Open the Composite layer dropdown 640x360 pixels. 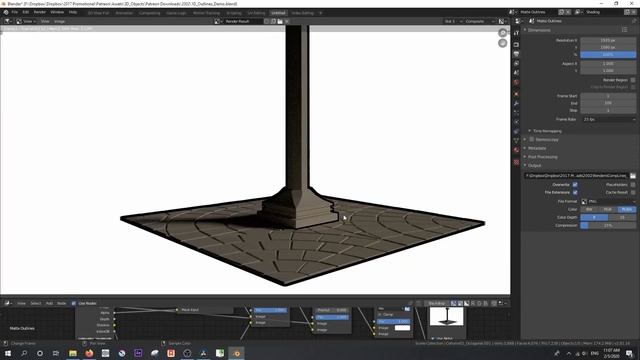click(x=480, y=21)
